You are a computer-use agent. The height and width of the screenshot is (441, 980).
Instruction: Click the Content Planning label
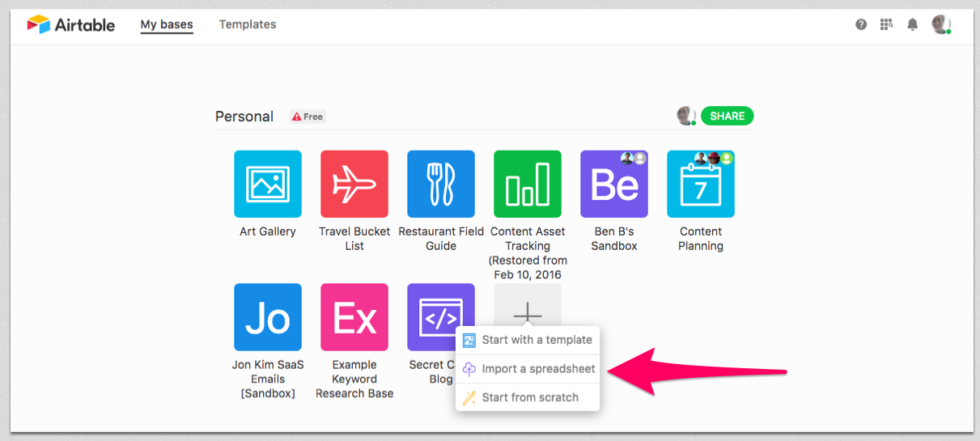(x=701, y=239)
